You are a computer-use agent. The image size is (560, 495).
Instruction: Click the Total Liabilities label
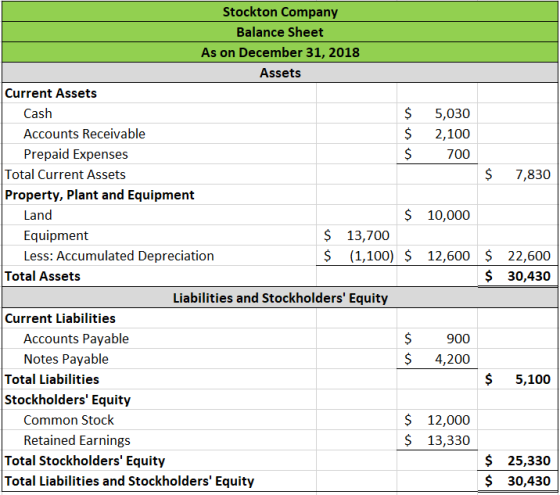(52, 380)
